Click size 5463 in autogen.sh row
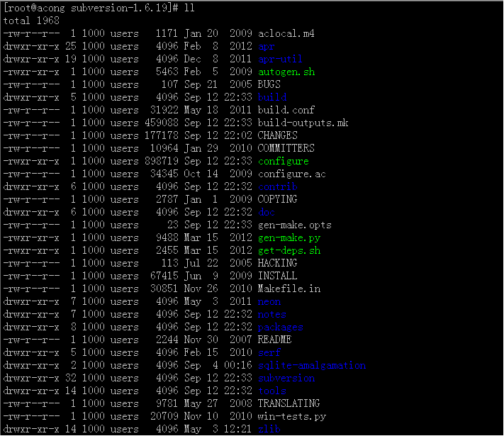 [167, 72]
